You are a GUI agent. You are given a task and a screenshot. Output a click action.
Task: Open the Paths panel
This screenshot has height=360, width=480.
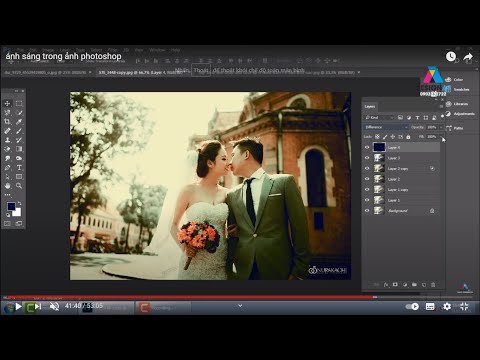point(455,128)
